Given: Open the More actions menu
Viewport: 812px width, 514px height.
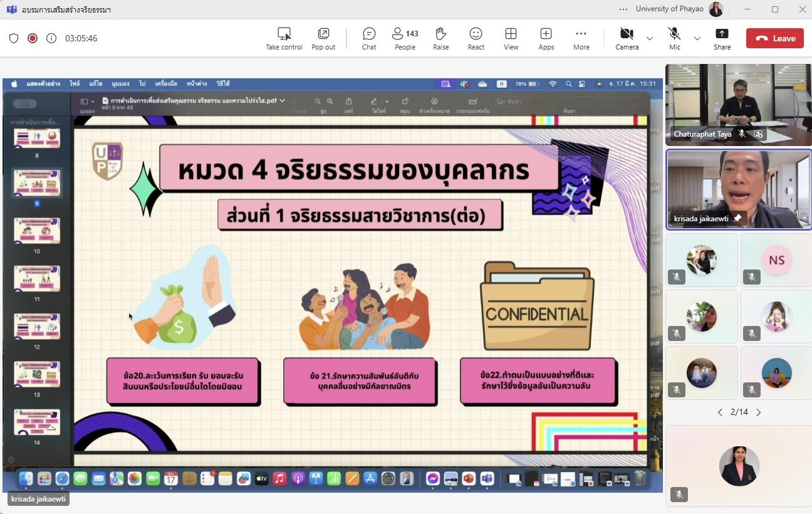Looking at the screenshot, I should 581,38.
